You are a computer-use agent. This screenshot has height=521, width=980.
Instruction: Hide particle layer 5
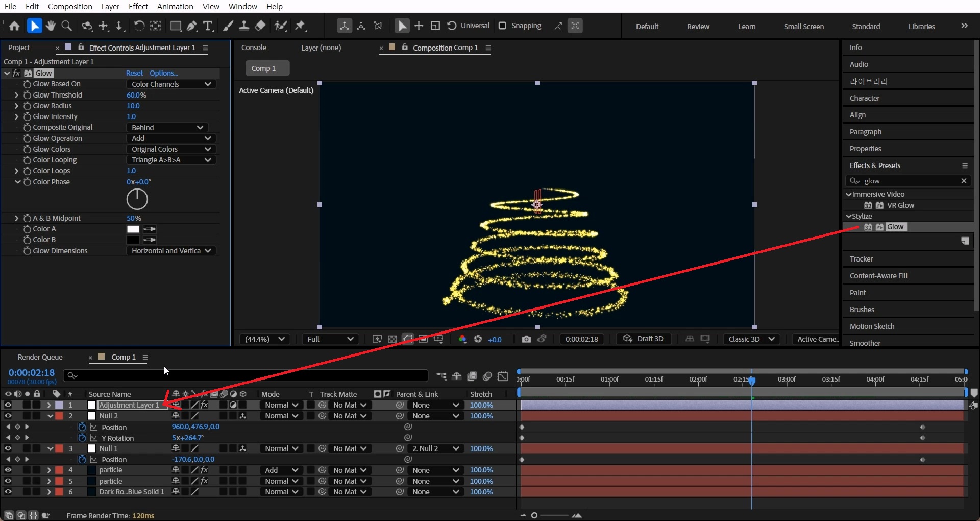[x=8, y=481]
